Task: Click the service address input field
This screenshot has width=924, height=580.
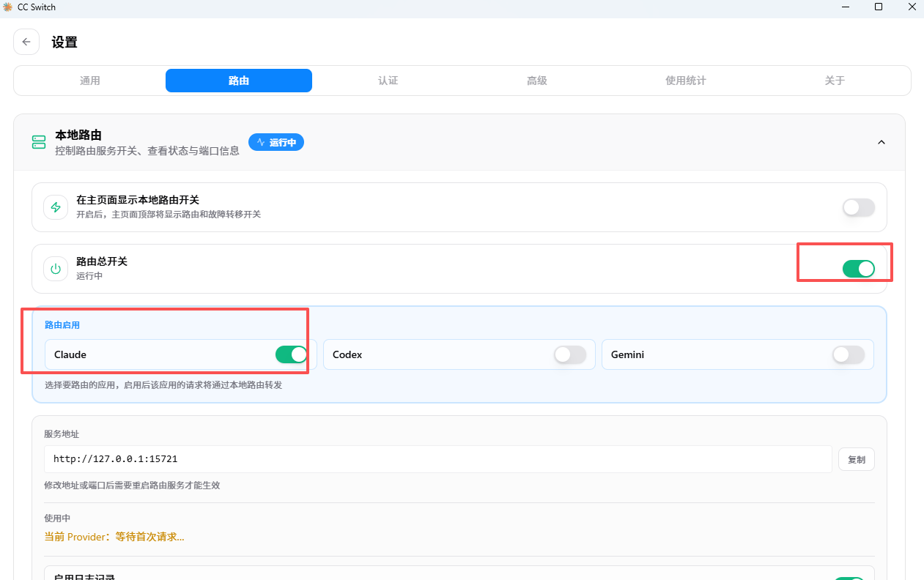Action: pos(438,459)
